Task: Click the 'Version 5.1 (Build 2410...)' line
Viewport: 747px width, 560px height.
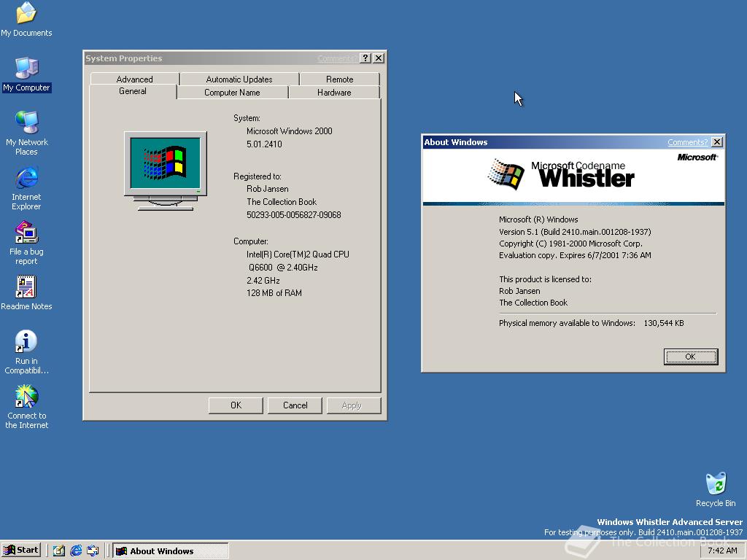Action: click(x=575, y=232)
